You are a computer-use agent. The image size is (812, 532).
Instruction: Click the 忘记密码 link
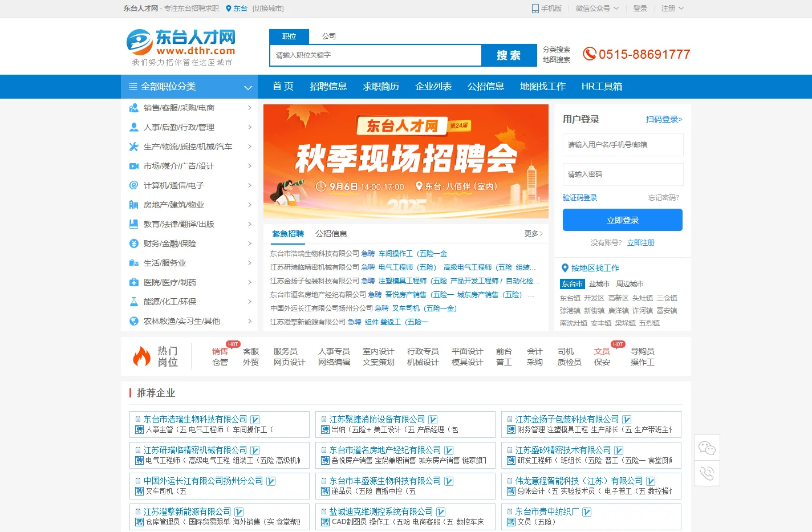click(x=664, y=198)
